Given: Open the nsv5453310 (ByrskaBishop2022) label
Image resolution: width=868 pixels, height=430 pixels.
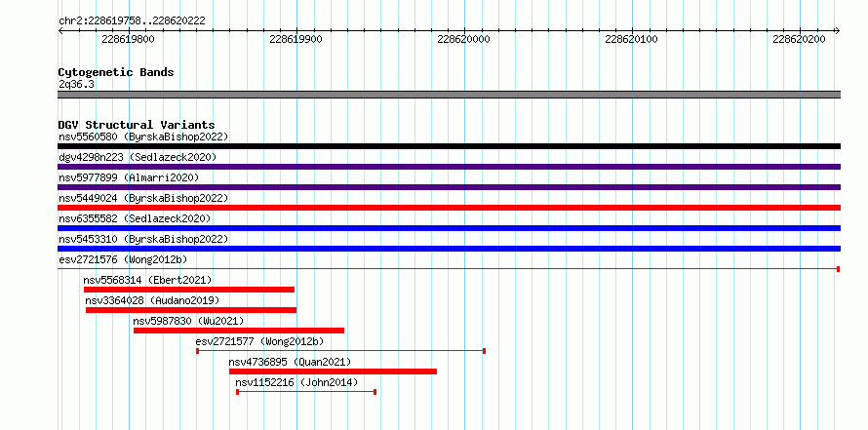Looking at the screenshot, I should (x=143, y=239).
